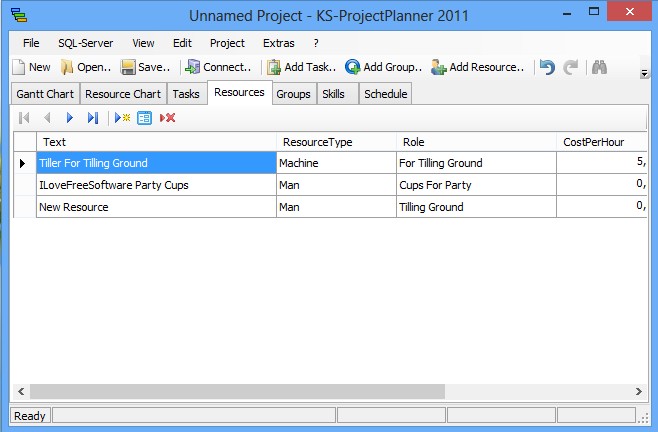Connect to SQL server via the Connect.. icon
This screenshot has height=432, width=658.
pos(193,67)
